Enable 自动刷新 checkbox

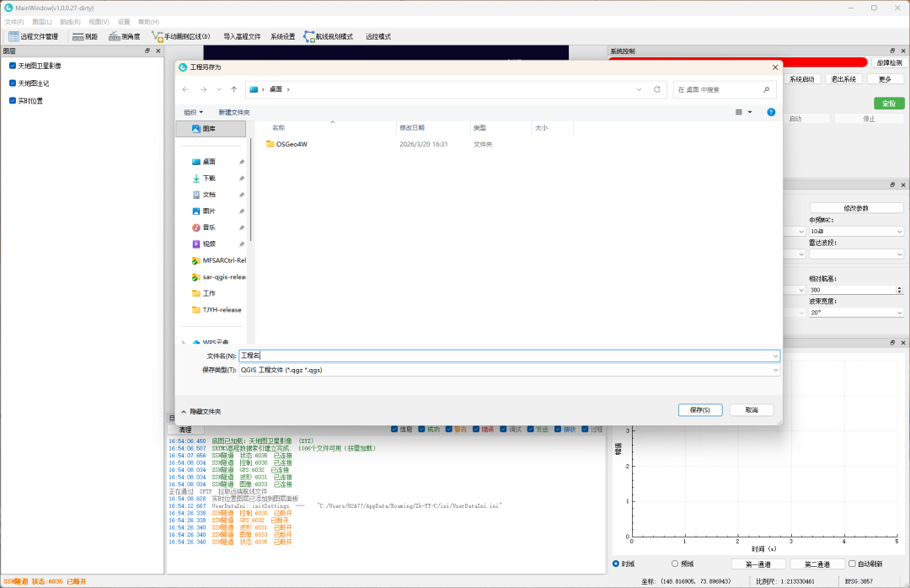[x=852, y=564]
